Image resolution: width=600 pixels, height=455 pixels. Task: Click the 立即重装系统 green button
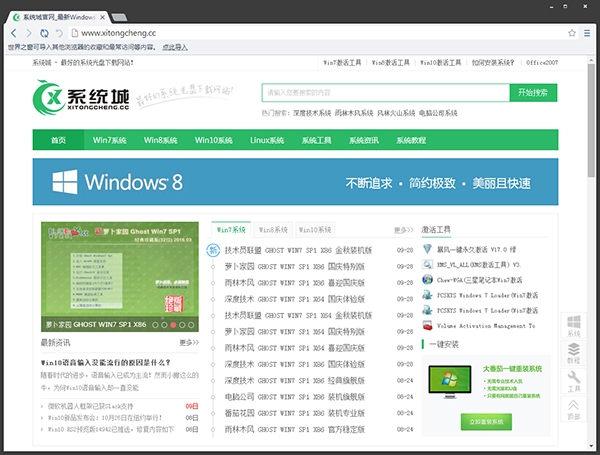[486, 422]
